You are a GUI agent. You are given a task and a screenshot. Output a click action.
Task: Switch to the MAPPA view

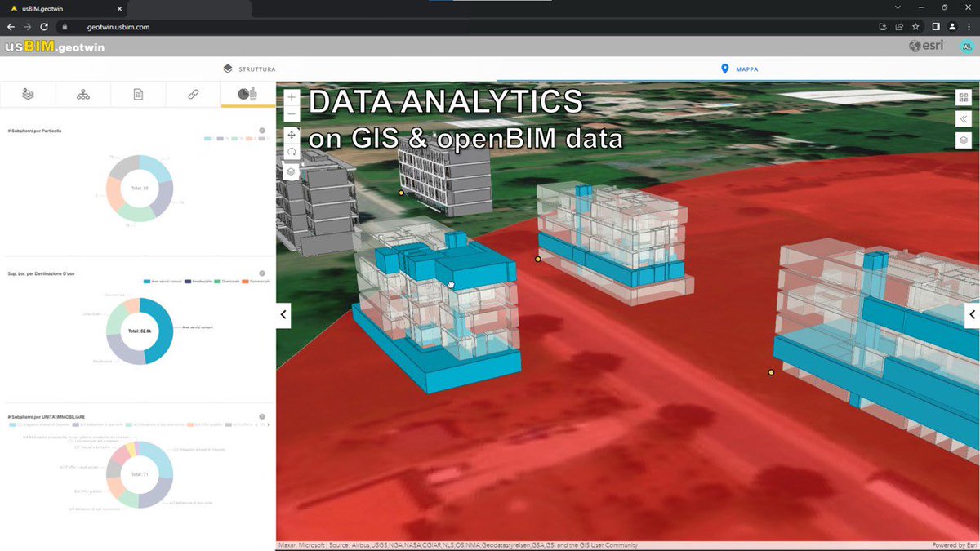coord(739,69)
